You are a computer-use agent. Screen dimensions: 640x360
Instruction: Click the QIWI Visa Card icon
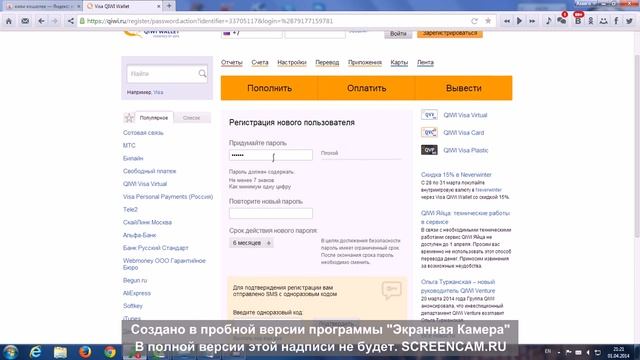(x=429, y=132)
